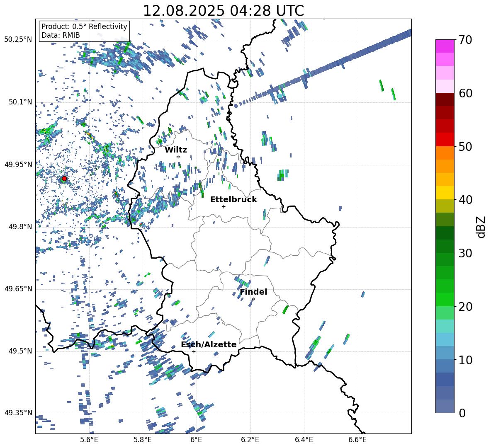Click the 0 tick on colorbar
The width and height of the screenshot is (491, 448).
[x=462, y=413]
